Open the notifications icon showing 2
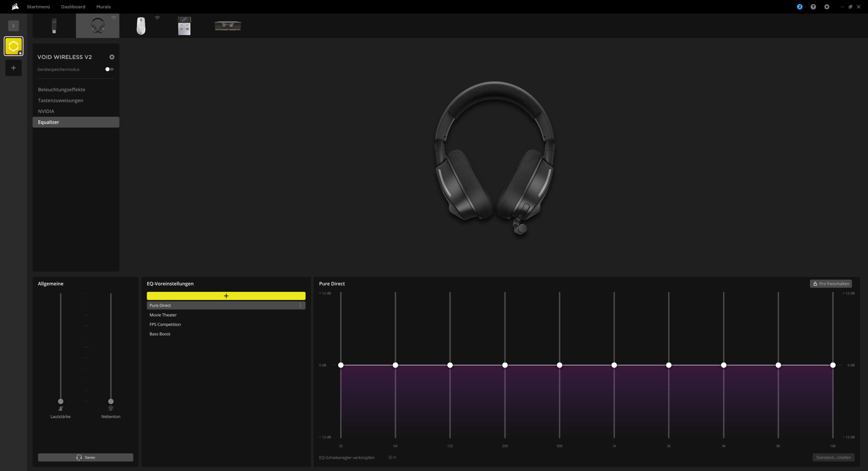 tap(799, 7)
